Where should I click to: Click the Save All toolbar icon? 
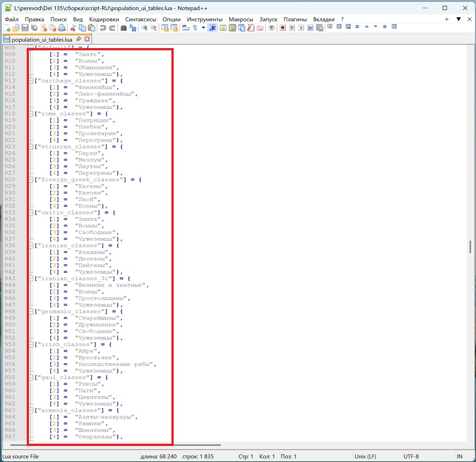click(34, 28)
